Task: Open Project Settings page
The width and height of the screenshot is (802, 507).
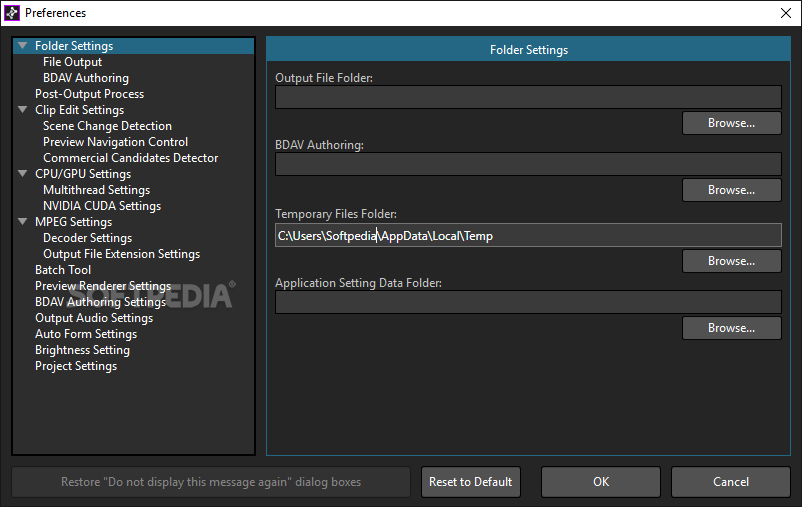Action: pos(76,366)
